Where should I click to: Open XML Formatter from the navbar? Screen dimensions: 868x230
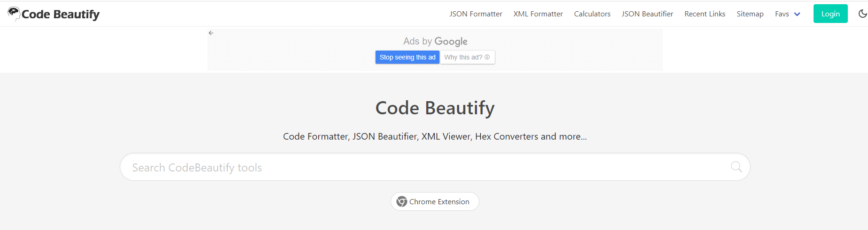[538, 14]
